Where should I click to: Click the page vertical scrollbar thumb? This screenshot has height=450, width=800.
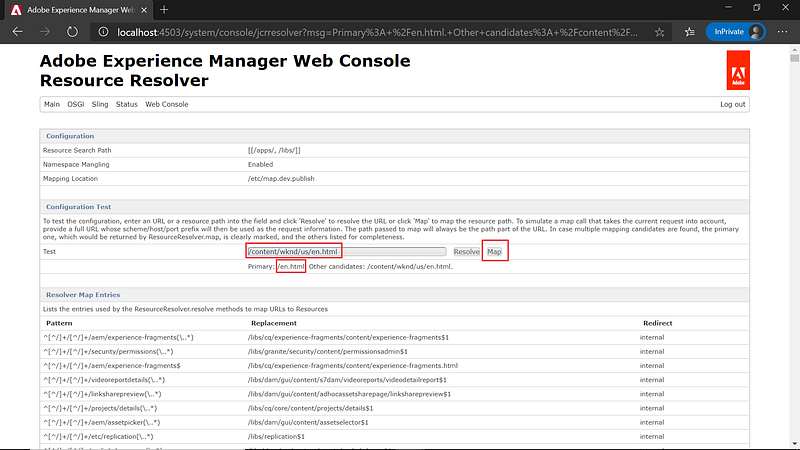click(x=794, y=59)
